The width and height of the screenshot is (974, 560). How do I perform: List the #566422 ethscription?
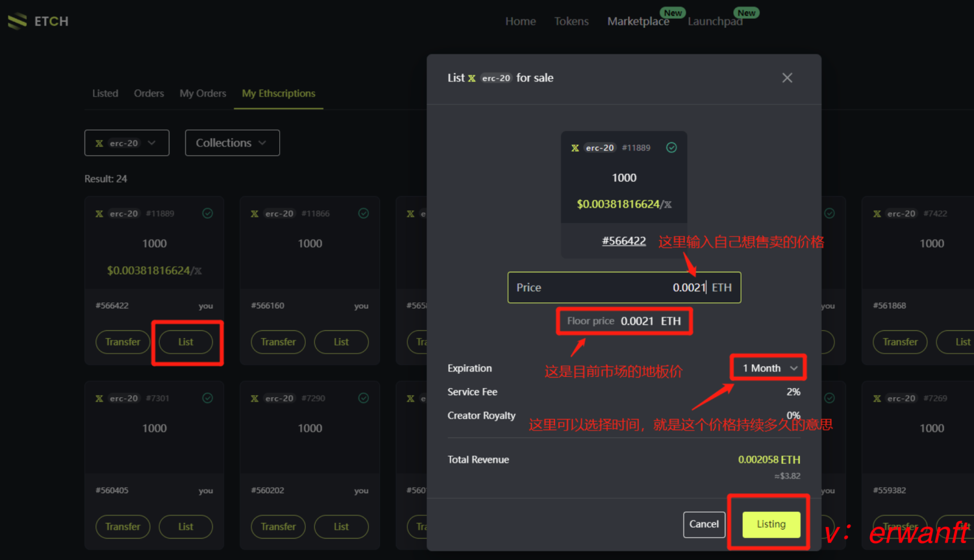click(x=186, y=342)
